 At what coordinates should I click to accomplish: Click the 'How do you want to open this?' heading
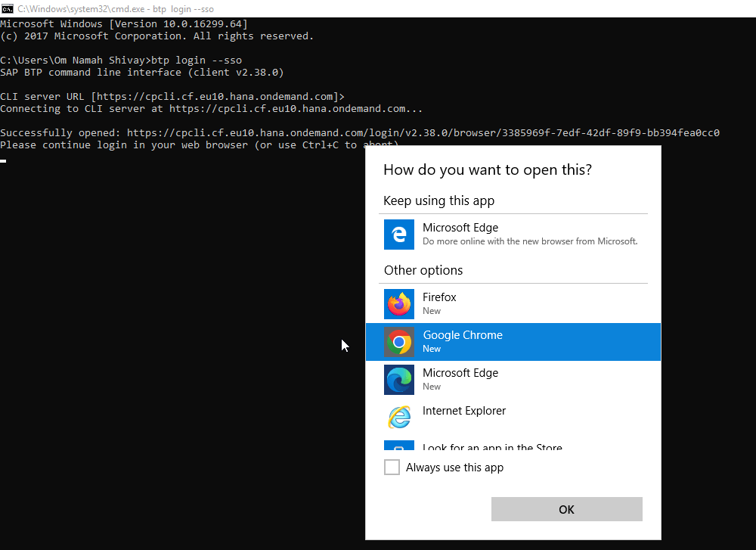click(488, 169)
